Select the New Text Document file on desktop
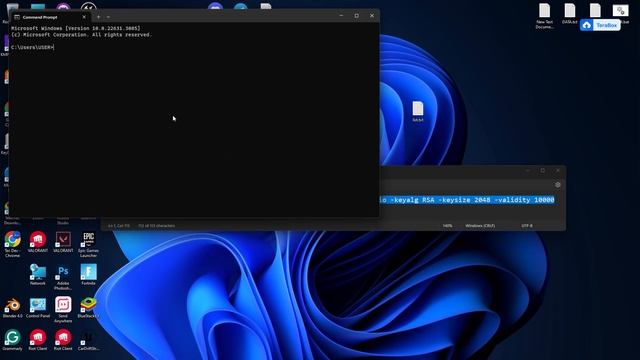 [x=544, y=16]
